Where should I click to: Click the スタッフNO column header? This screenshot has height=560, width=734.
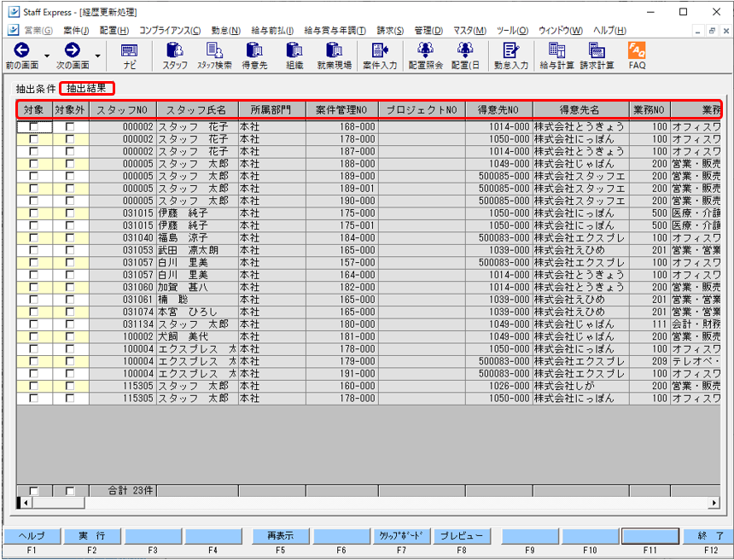[123, 110]
